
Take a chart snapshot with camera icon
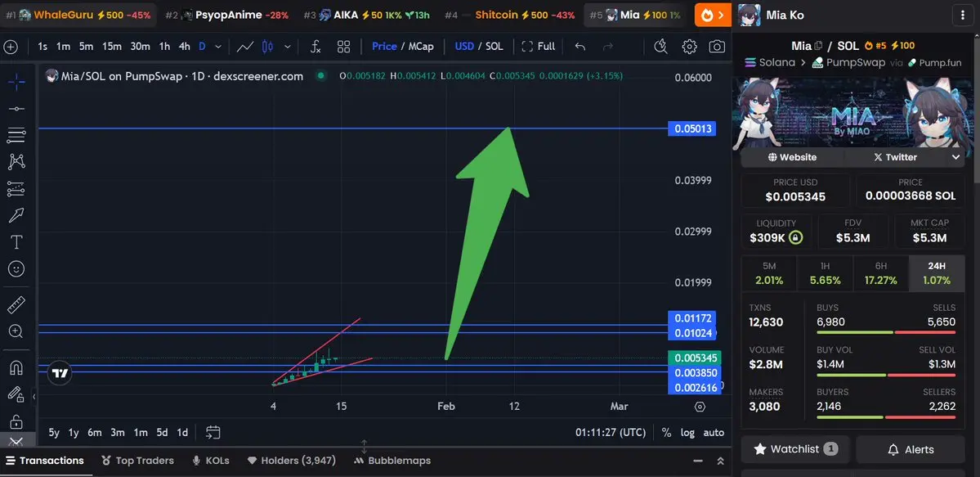tap(717, 47)
